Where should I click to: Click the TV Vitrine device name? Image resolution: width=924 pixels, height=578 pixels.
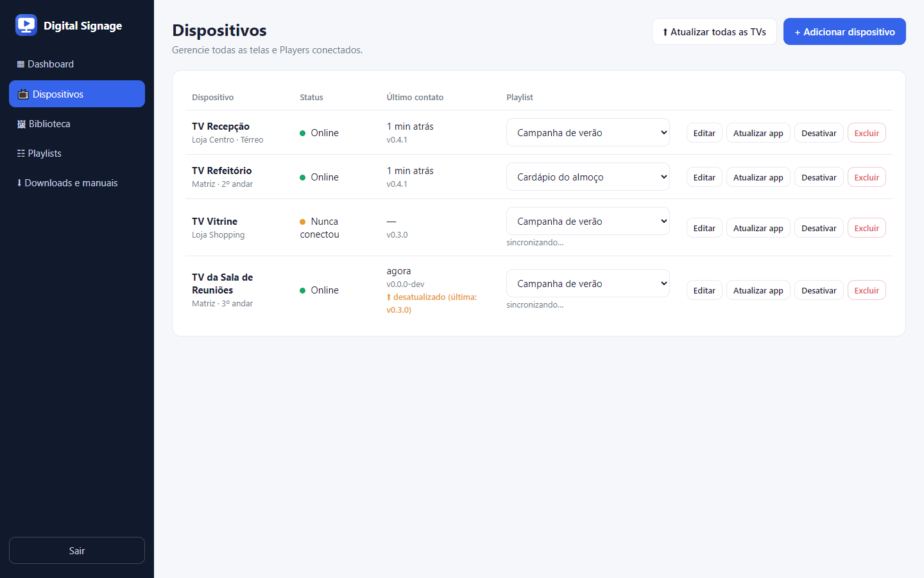tap(215, 222)
